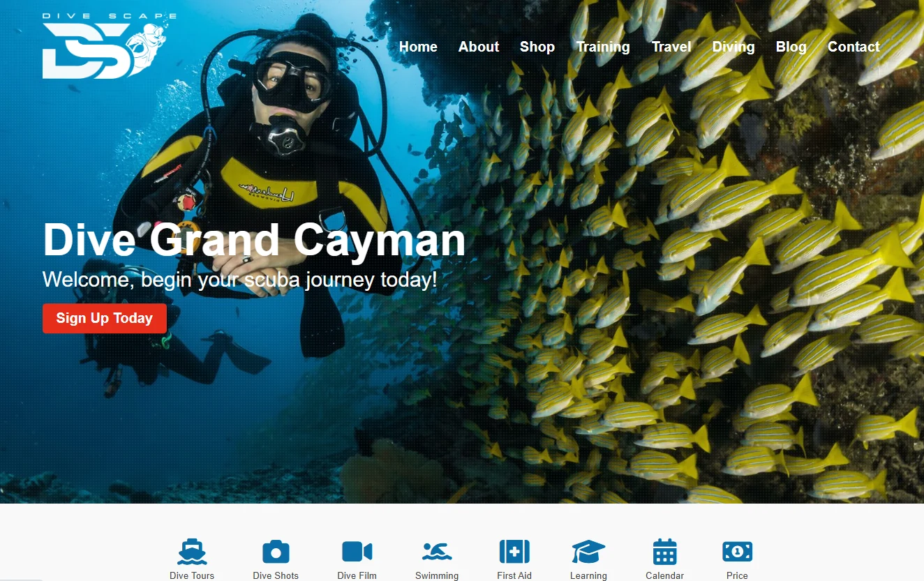Open the Shop menu item
Image resolution: width=924 pixels, height=581 pixels.
point(537,47)
